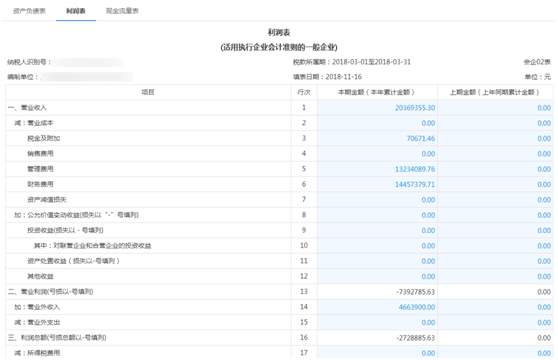This screenshot has width=558, height=360.
Task: Click 营业成本 prior period amount field
Action: coord(495,123)
